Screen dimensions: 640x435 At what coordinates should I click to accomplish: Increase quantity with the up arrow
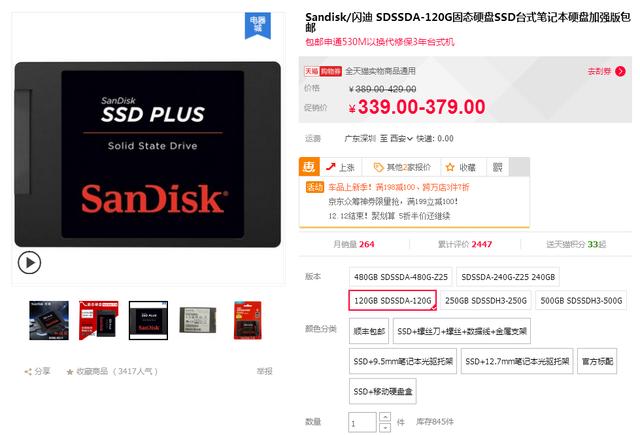pos(385,417)
